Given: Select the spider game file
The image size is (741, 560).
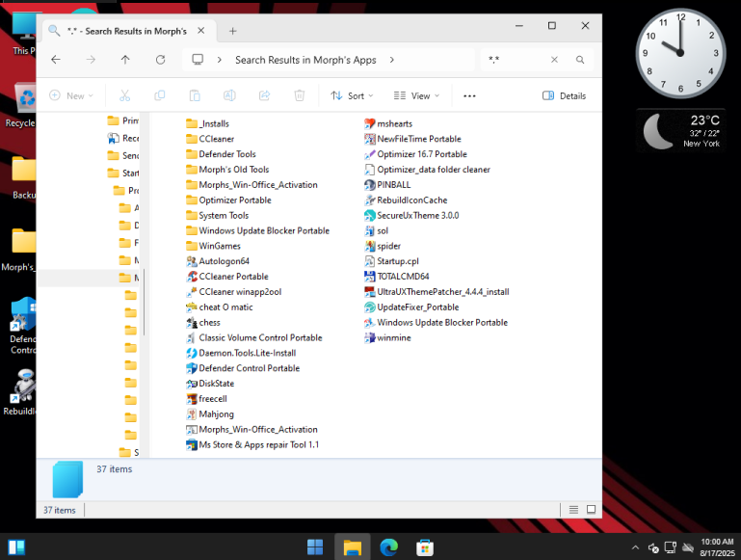Looking at the screenshot, I should pos(383,246).
